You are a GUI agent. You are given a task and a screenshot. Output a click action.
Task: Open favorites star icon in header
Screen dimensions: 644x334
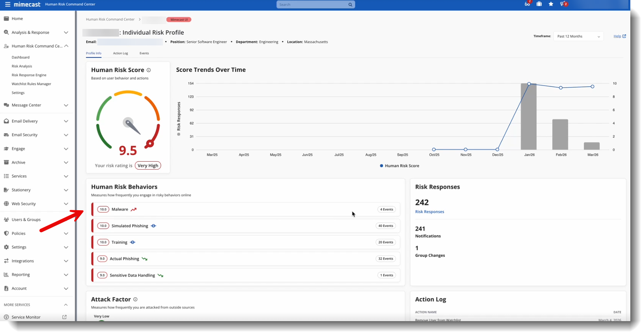click(x=551, y=4)
